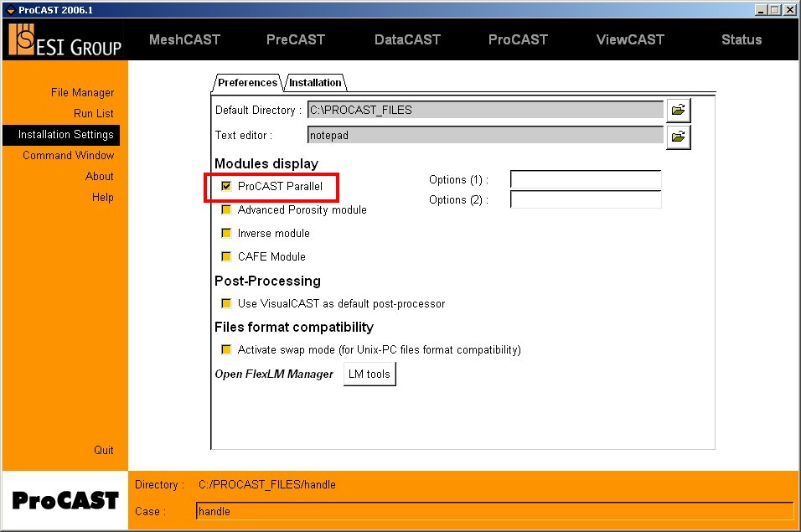This screenshot has height=532, width=801.
Task: Minimize the ProCAST 2006.1 window
Action: click(x=761, y=10)
